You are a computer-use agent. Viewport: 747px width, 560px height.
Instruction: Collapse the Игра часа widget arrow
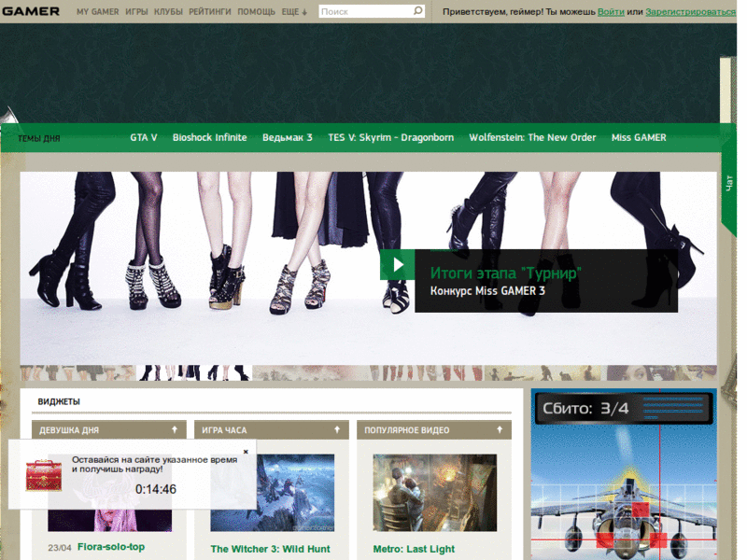(337, 429)
